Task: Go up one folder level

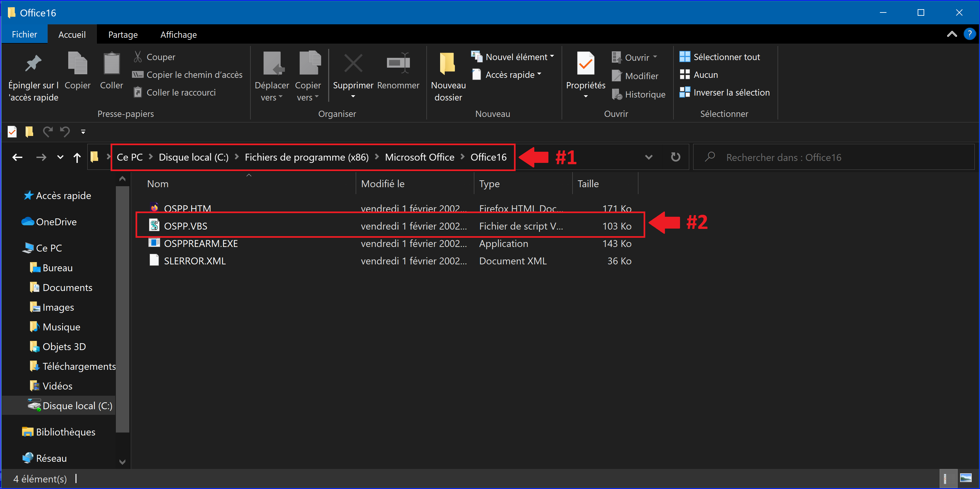Action: pos(77,157)
